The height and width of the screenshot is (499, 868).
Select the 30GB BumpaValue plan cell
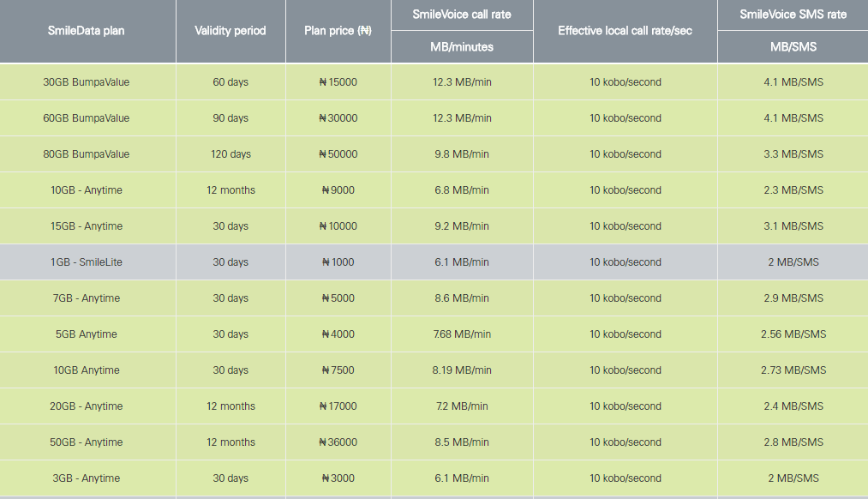pyautogui.click(x=87, y=82)
